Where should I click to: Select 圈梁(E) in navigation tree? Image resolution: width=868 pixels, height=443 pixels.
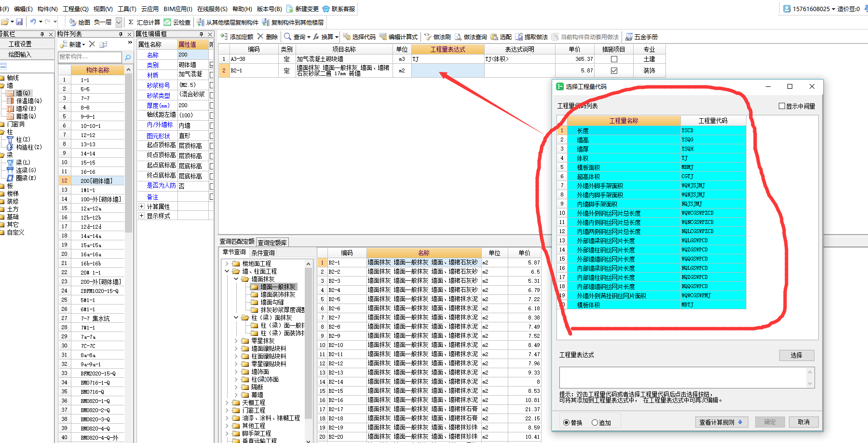tap(26, 178)
